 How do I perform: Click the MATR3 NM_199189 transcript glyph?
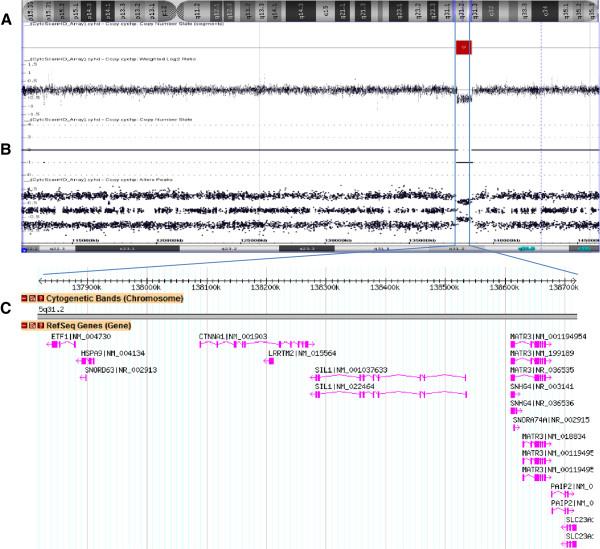point(531,361)
